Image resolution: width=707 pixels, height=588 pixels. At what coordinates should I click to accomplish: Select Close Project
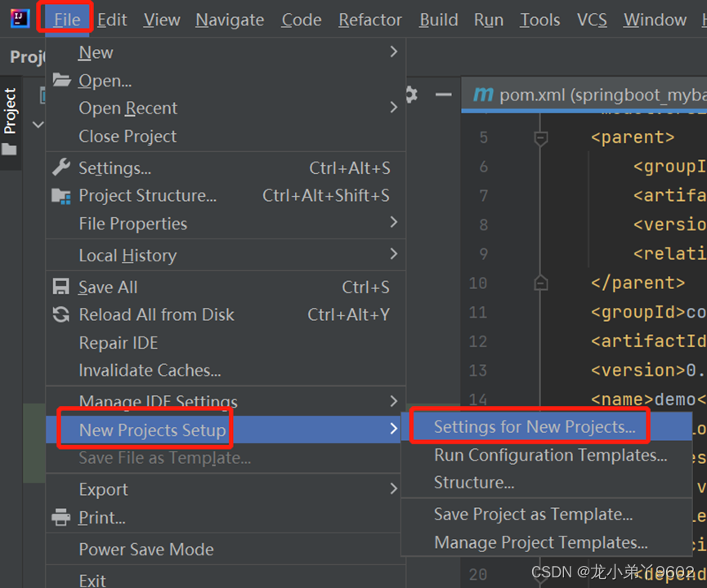coord(226,136)
